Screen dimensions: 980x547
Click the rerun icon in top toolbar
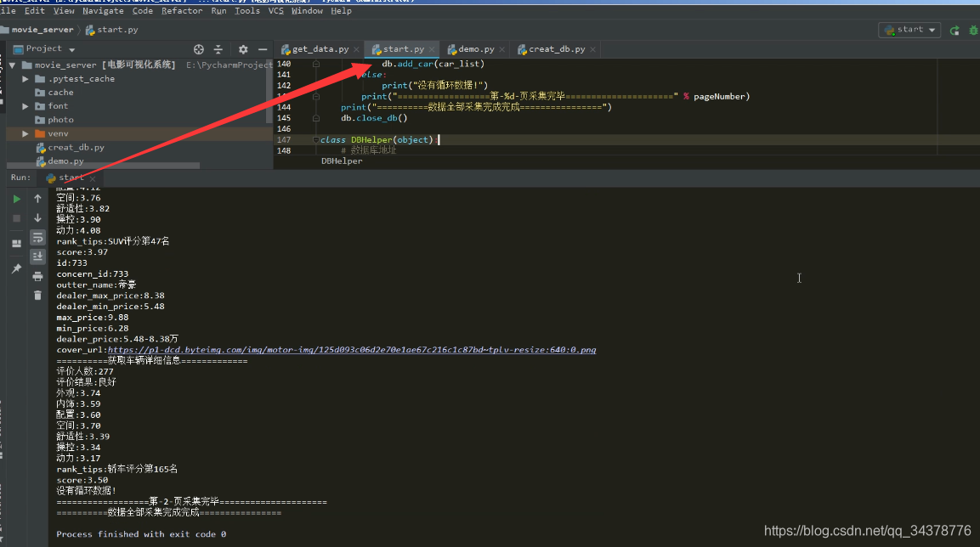955,30
